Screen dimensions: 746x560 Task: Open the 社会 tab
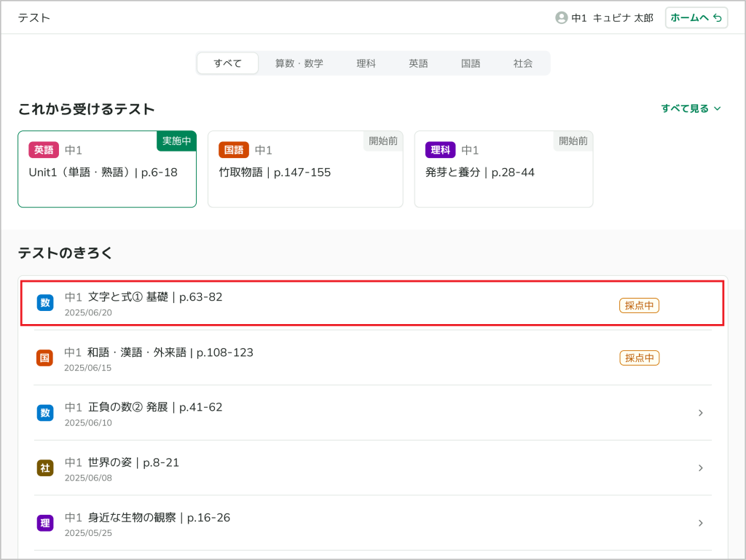pyautogui.click(x=523, y=63)
